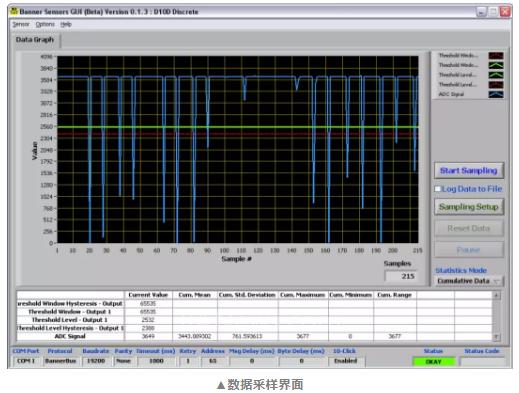The height and width of the screenshot is (393, 519).
Task: Click the Samples count field showing 215
Action: (x=401, y=276)
